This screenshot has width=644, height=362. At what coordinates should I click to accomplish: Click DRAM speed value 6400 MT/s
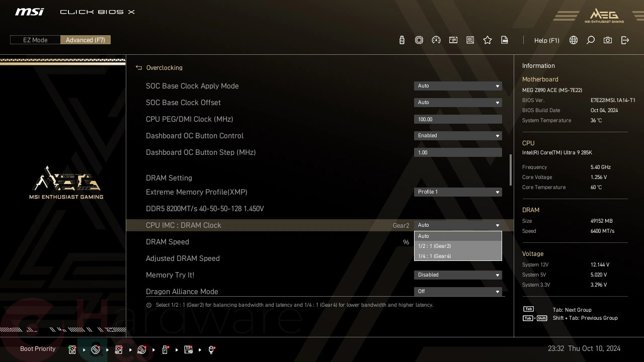603,231
